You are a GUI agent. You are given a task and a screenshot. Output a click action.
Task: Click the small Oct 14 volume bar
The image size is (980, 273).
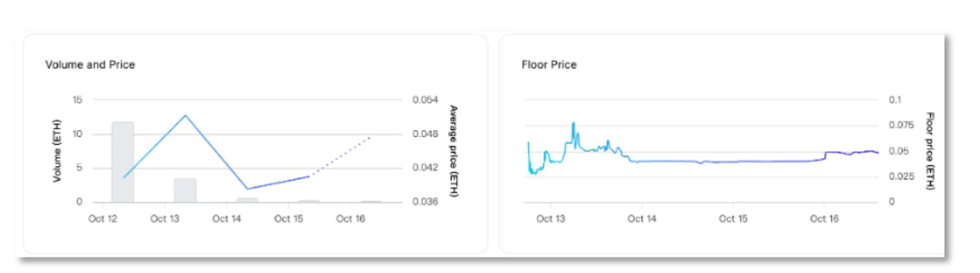coord(247,200)
